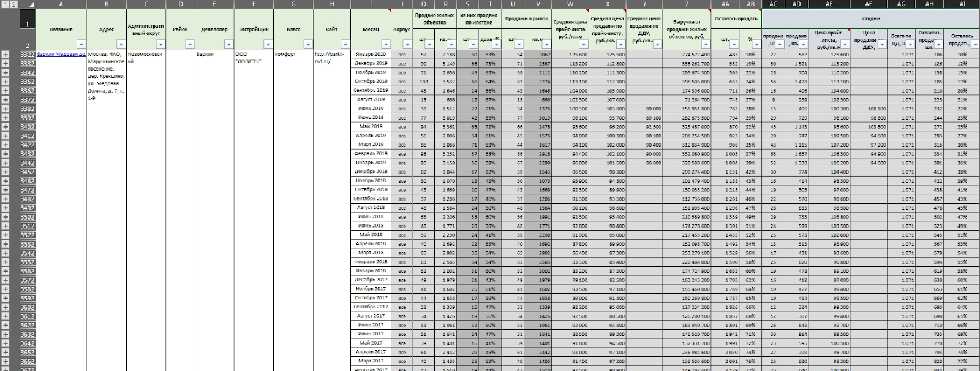
Task: Open the Район column filter dropdown
Action: click(190, 45)
